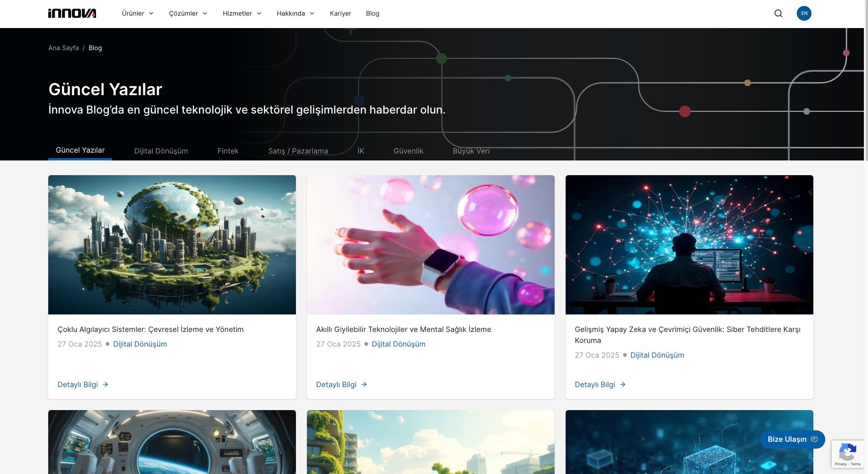
Task: Click the green building cityscape thumbnail
Action: coord(431,442)
